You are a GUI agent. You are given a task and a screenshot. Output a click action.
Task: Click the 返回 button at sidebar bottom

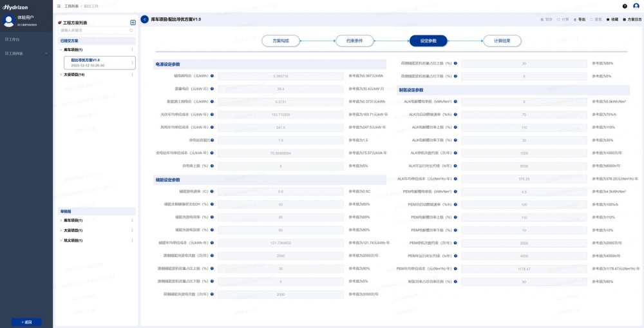[x=26, y=322]
